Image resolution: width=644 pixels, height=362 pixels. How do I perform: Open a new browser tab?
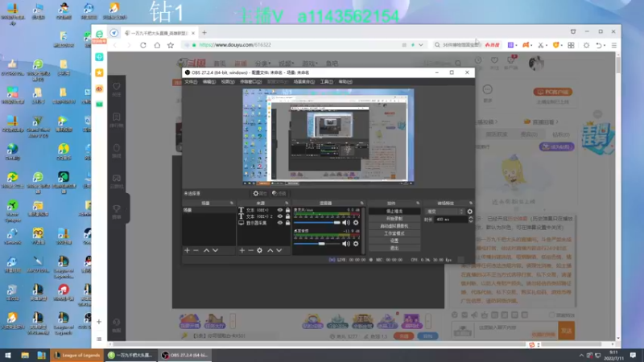point(204,32)
